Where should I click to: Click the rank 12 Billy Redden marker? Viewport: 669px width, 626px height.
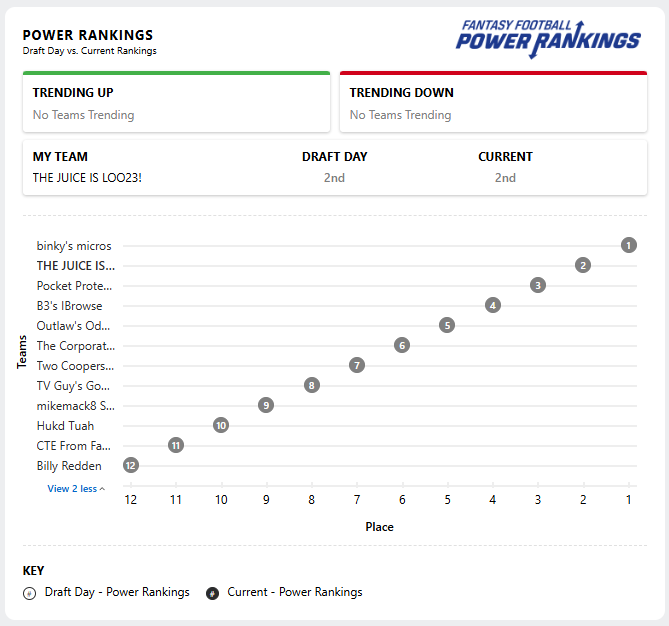point(131,466)
